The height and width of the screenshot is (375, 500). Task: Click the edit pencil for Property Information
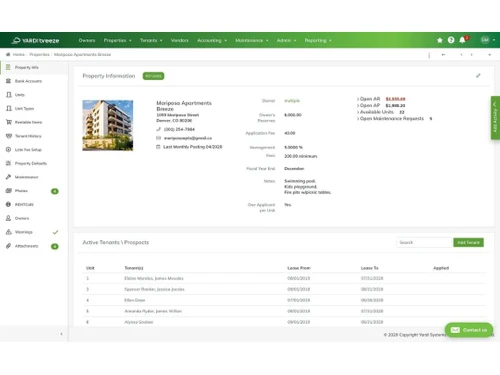(x=478, y=76)
